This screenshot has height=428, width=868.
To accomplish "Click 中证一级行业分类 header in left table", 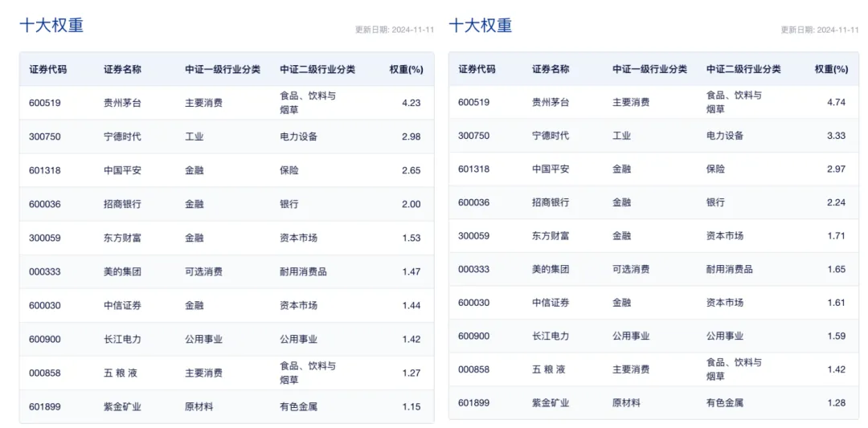I will [x=223, y=70].
